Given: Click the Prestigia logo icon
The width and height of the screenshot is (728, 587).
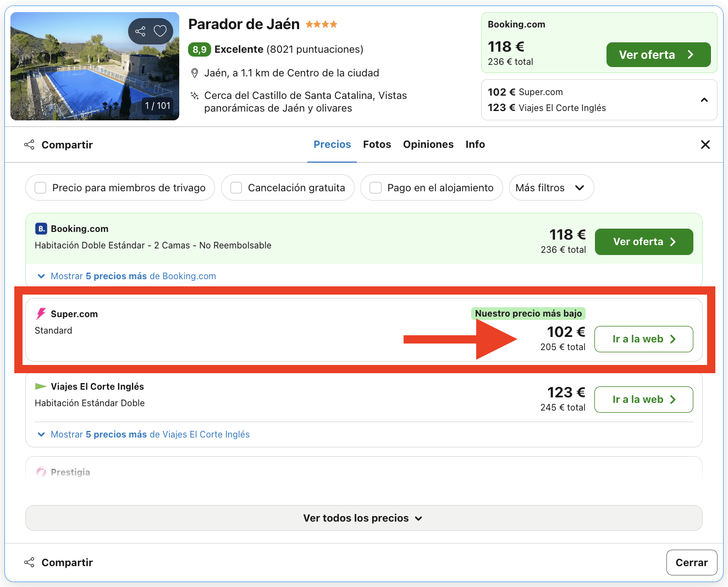Looking at the screenshot, I should pos(40,472).
